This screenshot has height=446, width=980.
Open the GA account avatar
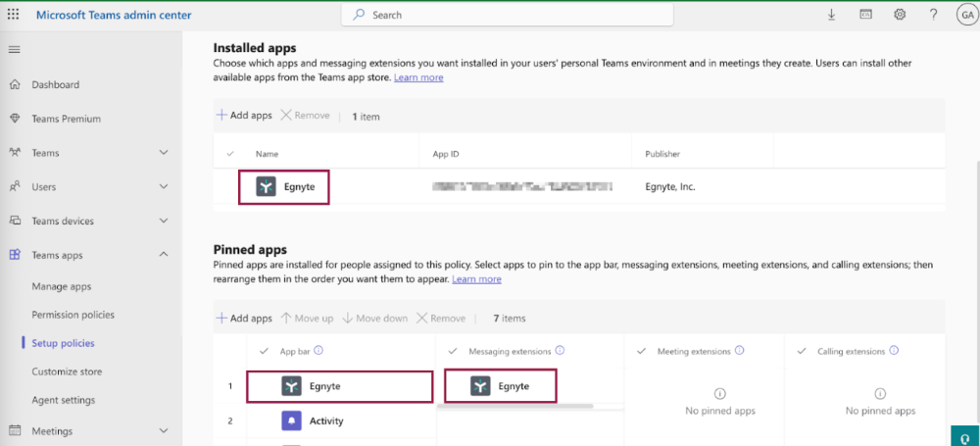click(964, 15)
